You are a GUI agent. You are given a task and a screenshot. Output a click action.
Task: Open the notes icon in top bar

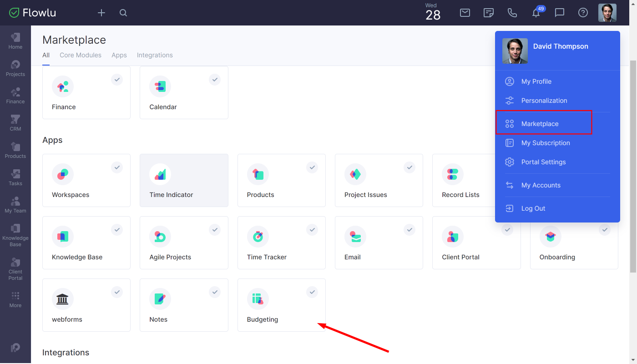[489, 13]
